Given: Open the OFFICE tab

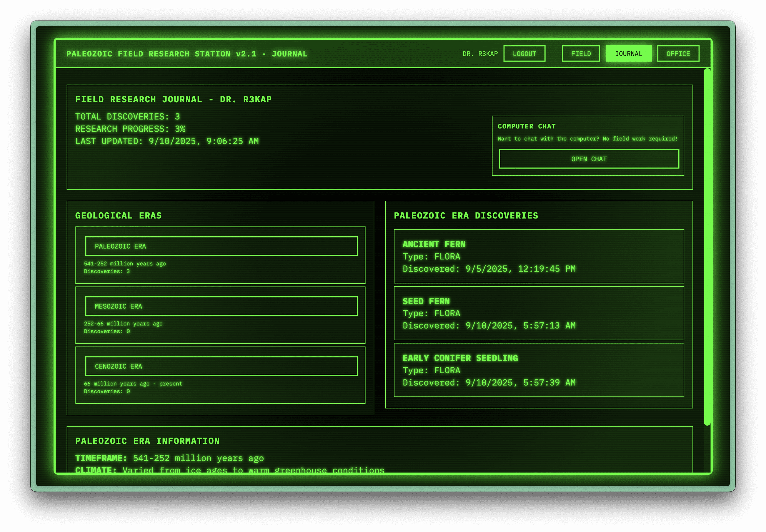Looking at the screenshot, I should pyautogui.click(x=678, y=54).
